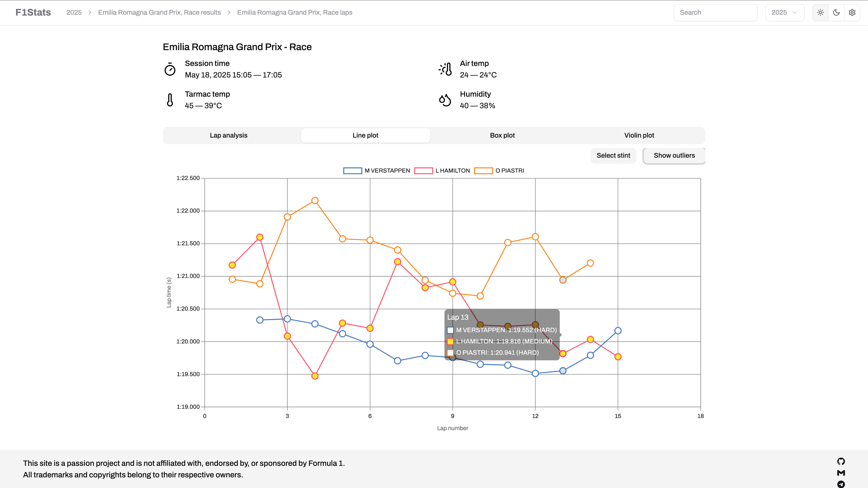Open the Violin plot view
Screen dimensions: 868x488
point(639,135)
